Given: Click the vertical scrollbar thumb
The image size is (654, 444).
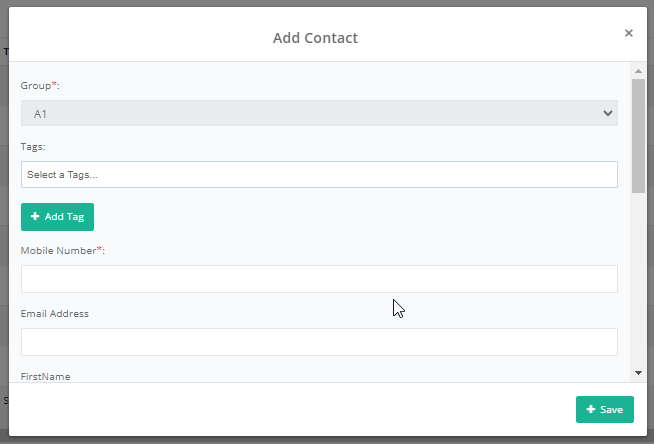Looking at the screenshot, I should point(638,135).
